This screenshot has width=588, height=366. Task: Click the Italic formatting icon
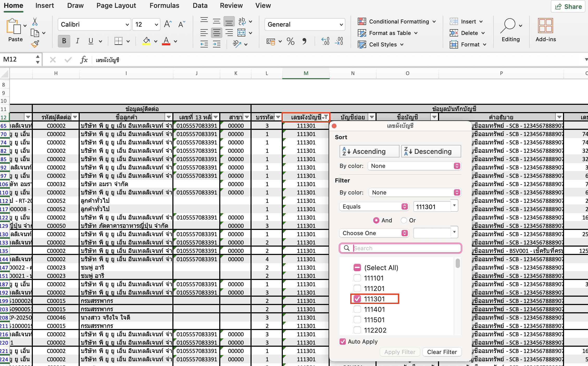click(77, 41)
